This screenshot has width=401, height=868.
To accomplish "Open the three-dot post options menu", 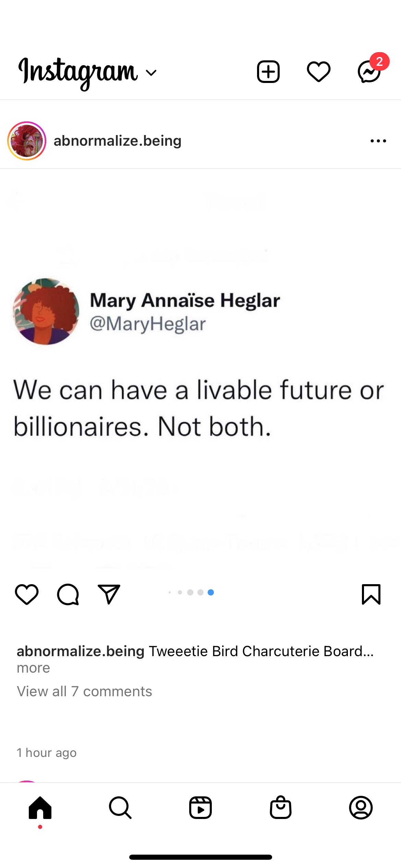I will click(x=378, y=141).
